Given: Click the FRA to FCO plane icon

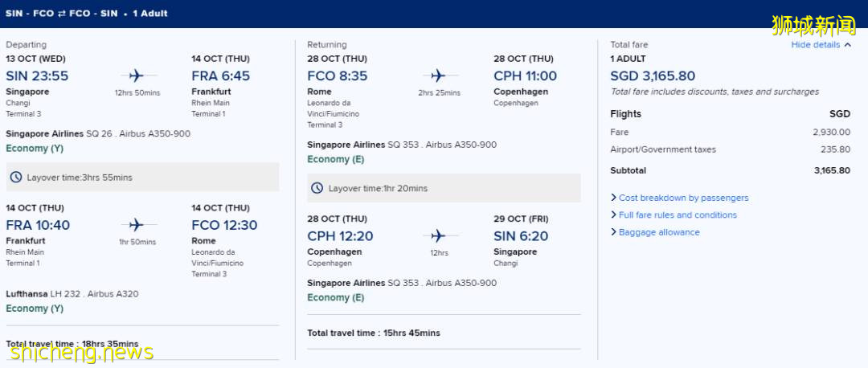Looking at the screenshot, I should coord(137,225).
